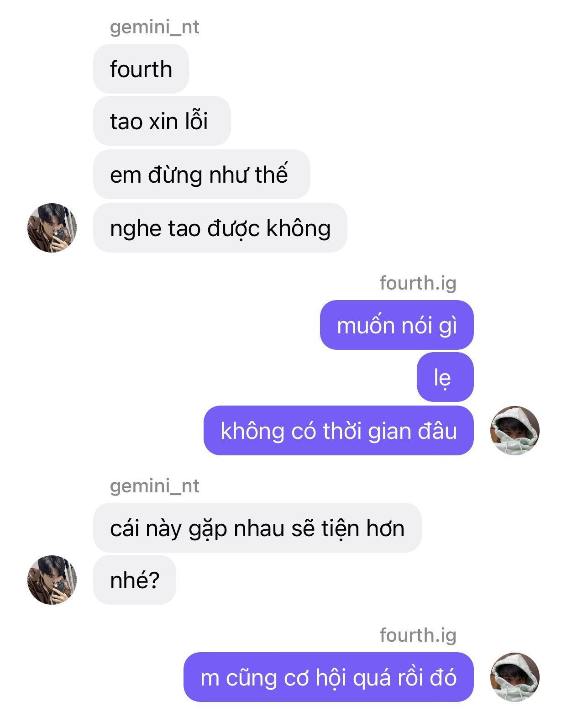Image resolution: width=567 pixels, height=728 pixels.
Task: Tap fourth.ig avatar beside last purple message
Action: [515, 677]
